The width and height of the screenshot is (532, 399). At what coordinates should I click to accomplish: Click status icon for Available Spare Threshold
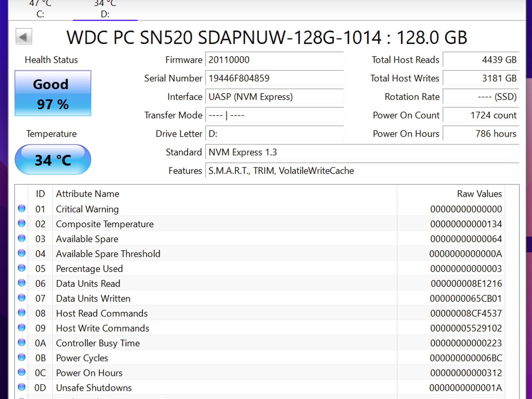22,253
